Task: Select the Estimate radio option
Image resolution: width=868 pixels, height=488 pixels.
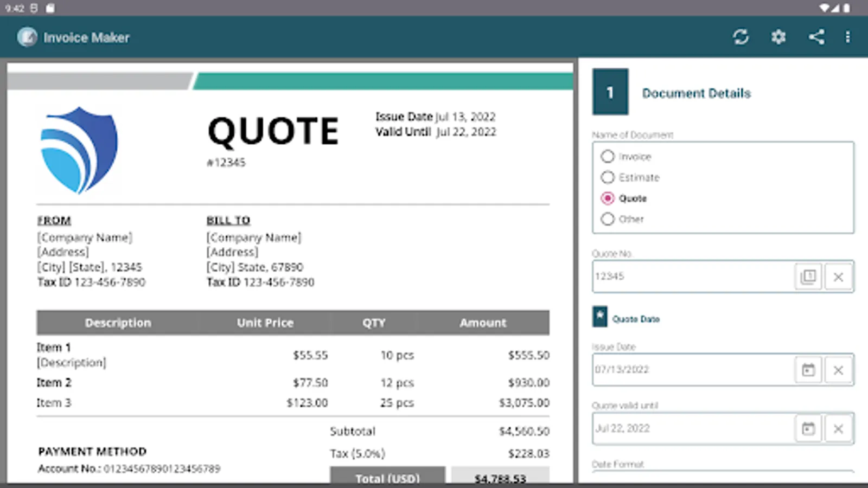Action: (608, 177)
